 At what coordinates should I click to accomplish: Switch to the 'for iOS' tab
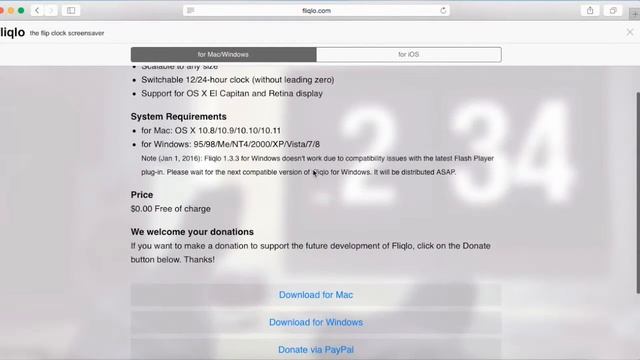[409, 54]
